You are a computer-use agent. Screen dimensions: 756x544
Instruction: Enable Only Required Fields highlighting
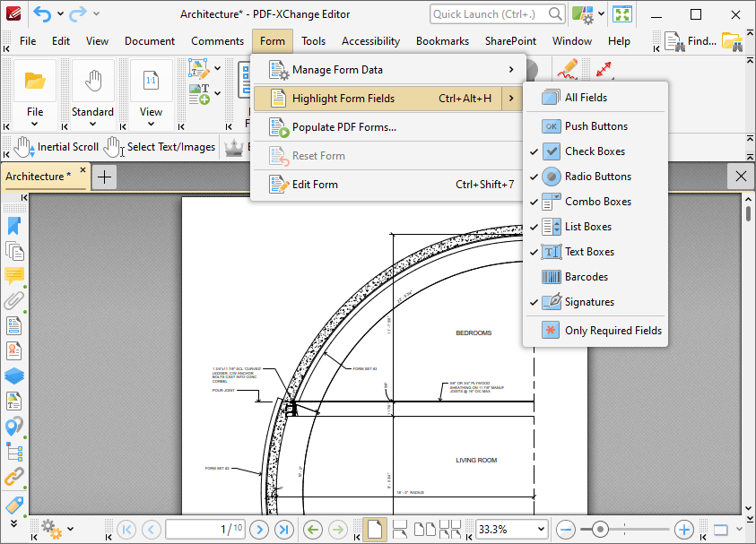tap(595, 331)
